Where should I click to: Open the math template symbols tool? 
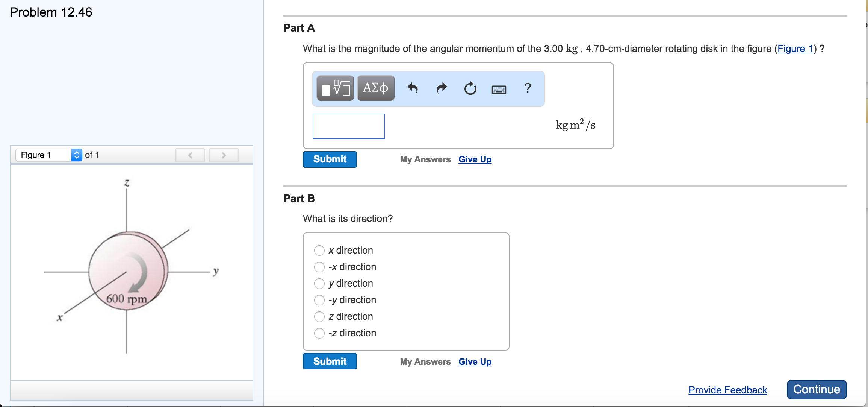[334, 88]
